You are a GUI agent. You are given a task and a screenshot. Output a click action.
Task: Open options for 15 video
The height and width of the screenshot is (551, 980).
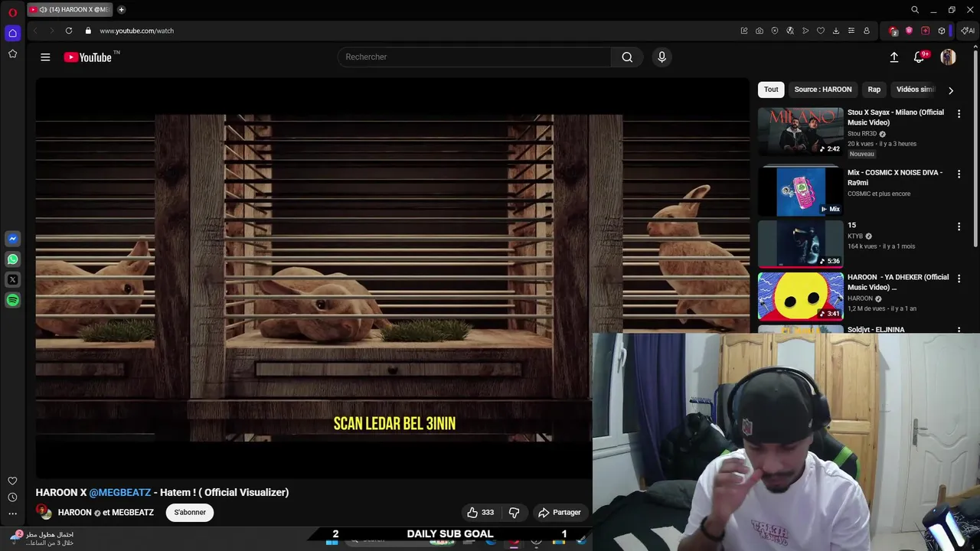959,227
